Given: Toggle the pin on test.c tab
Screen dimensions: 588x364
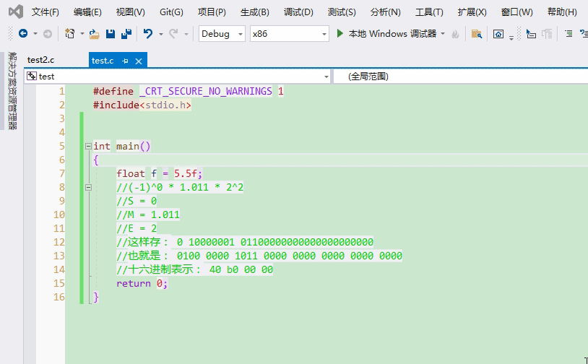Looking at the screenshot, I should [x=126, y=61].
